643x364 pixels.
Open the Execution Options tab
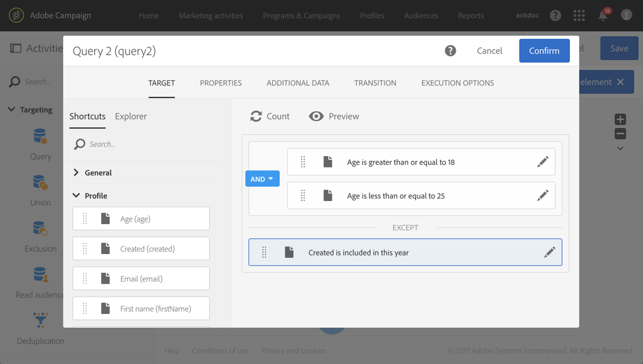click(457, 83)
